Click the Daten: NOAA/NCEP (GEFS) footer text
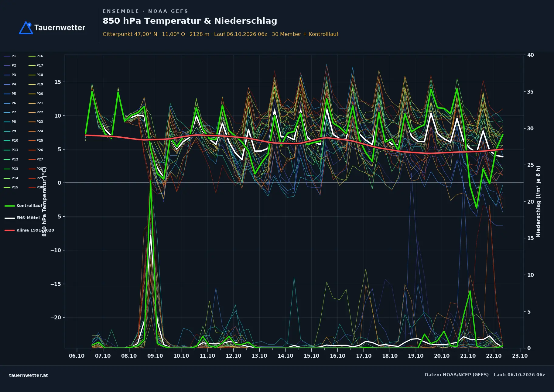The width and height of the screenshot is (554, 392). click(x=485, y=375)
